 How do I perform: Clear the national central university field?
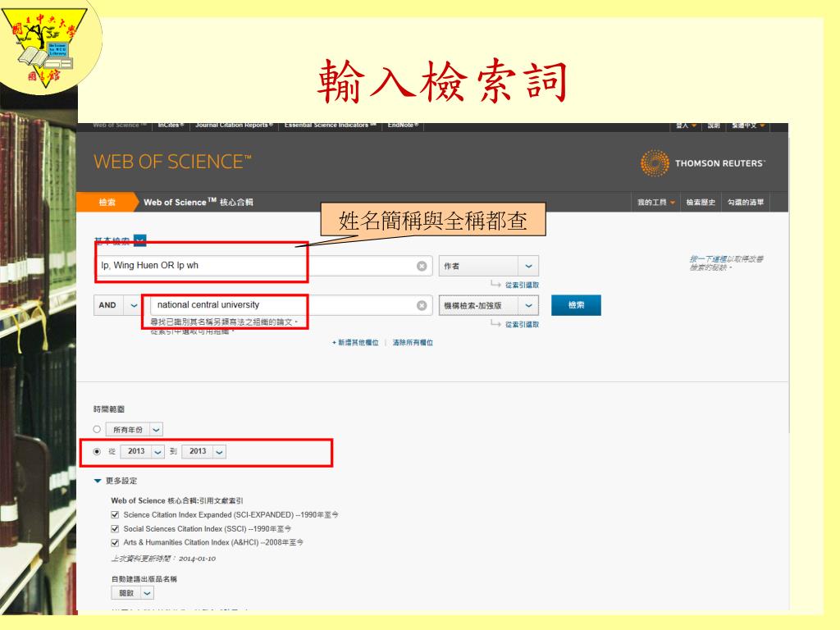(x=422, y=305)
